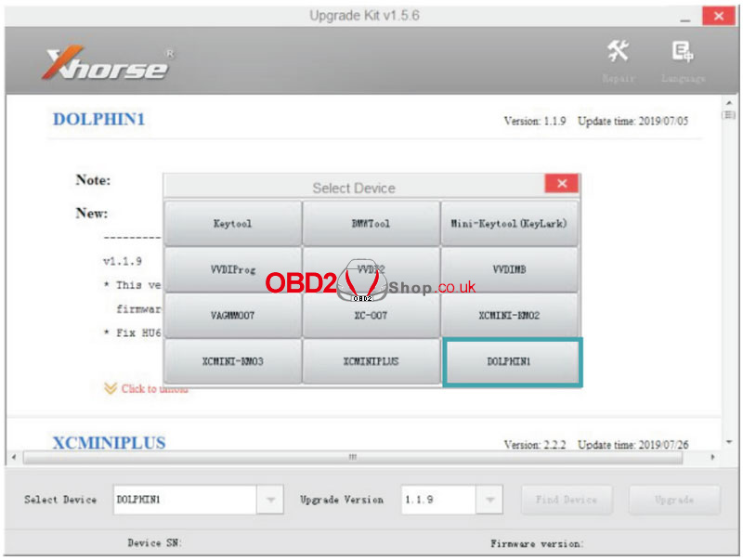This screenshot has height=560, width=743.
Task: Choose Keytool in Select Device
Action: coord(233,223)
